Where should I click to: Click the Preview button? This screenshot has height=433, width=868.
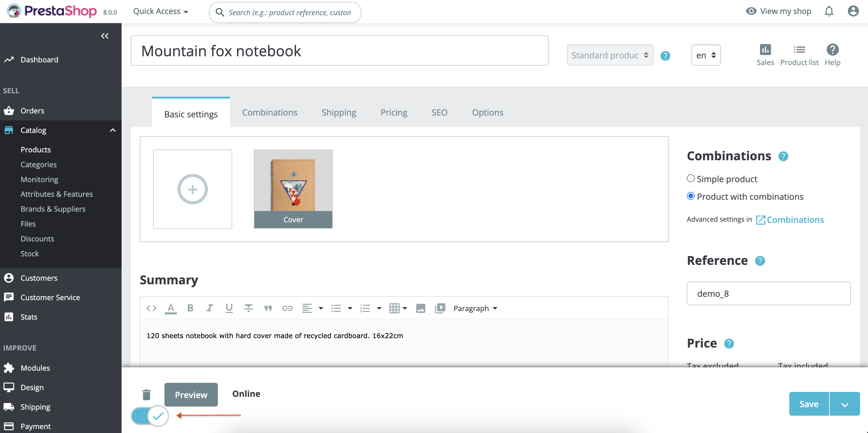[191, 395]
